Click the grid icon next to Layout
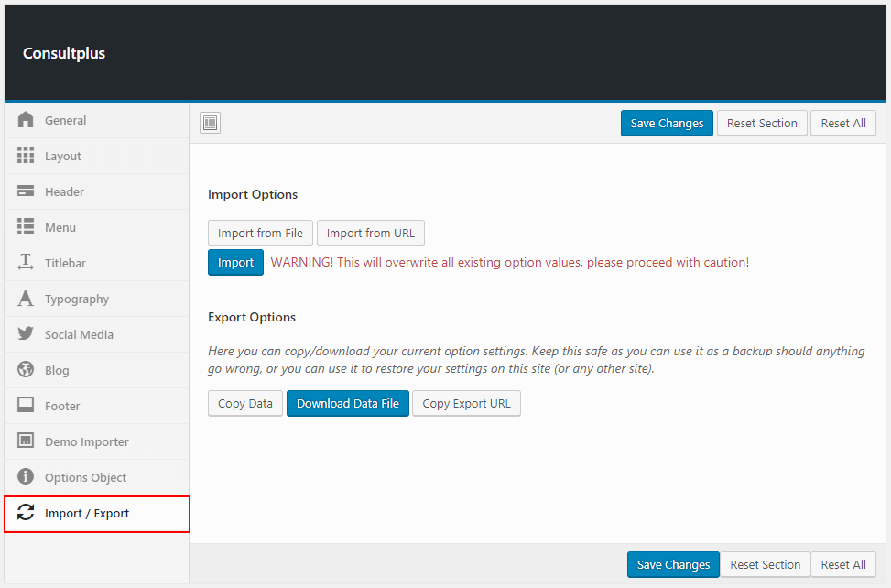Screen dimensions: 891x588 coord(26,156)
